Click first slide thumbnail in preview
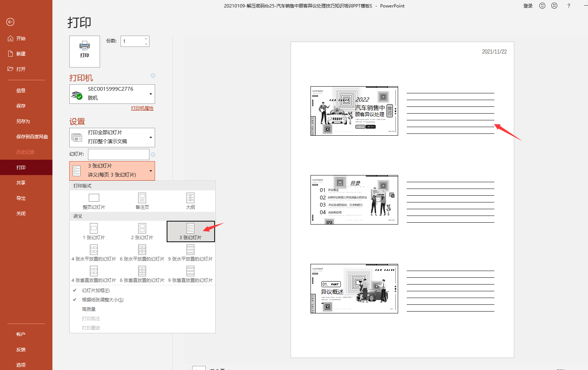 tap(354, 111)
